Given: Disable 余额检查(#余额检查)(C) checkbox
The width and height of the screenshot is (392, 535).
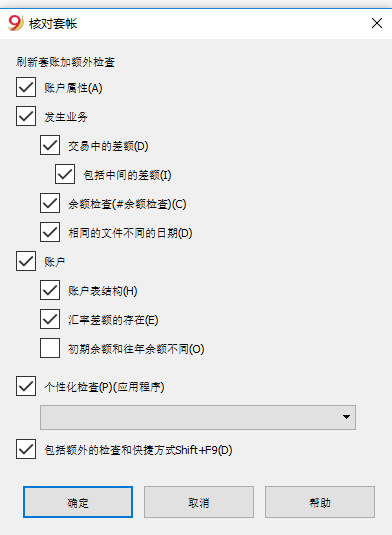Looking at the screenshot, I should (x=50, y=203).
